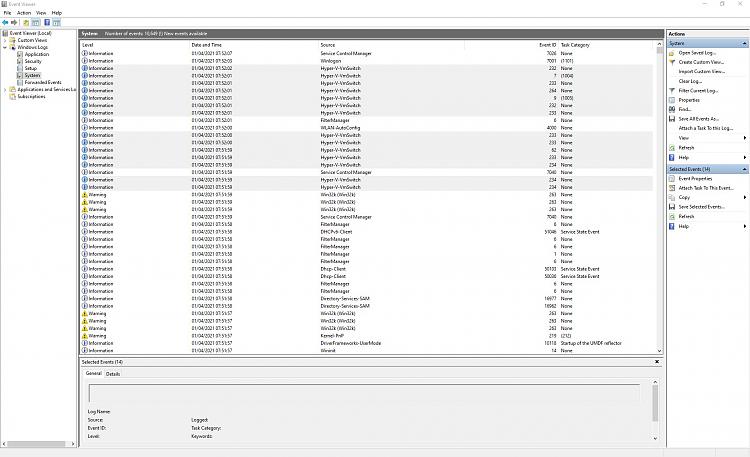Switch to the Details tab
Screen dimensions: 750x457
coord(113,374)
